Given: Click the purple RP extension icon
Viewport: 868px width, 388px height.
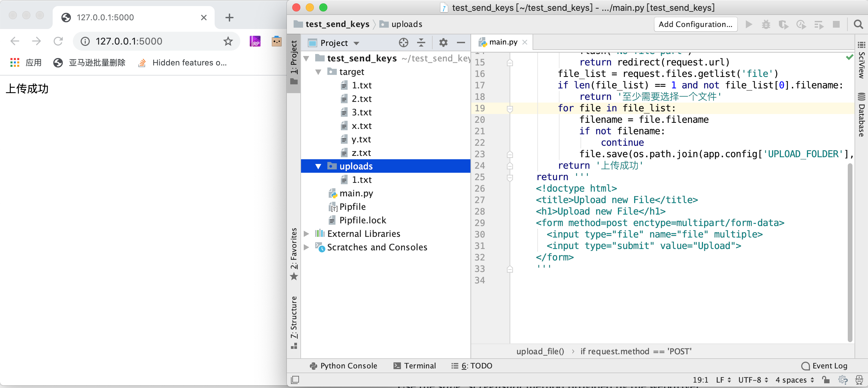Looking at the screenshot, I should click(x=255, y=41).
